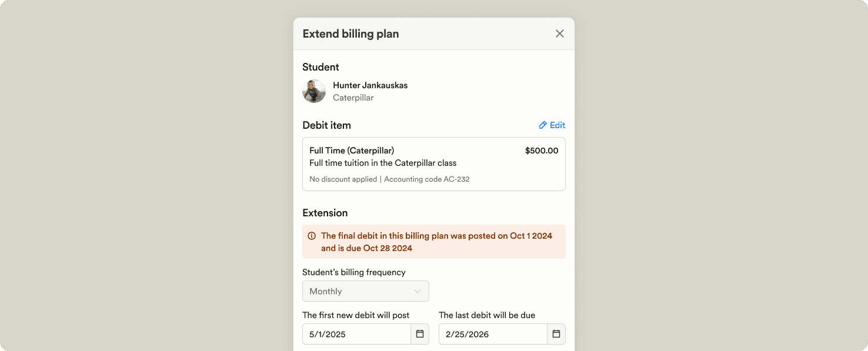Expand the Monthly billing frequency dropdown
Viewport: 868px width, 351px height.
click(366, 291)
